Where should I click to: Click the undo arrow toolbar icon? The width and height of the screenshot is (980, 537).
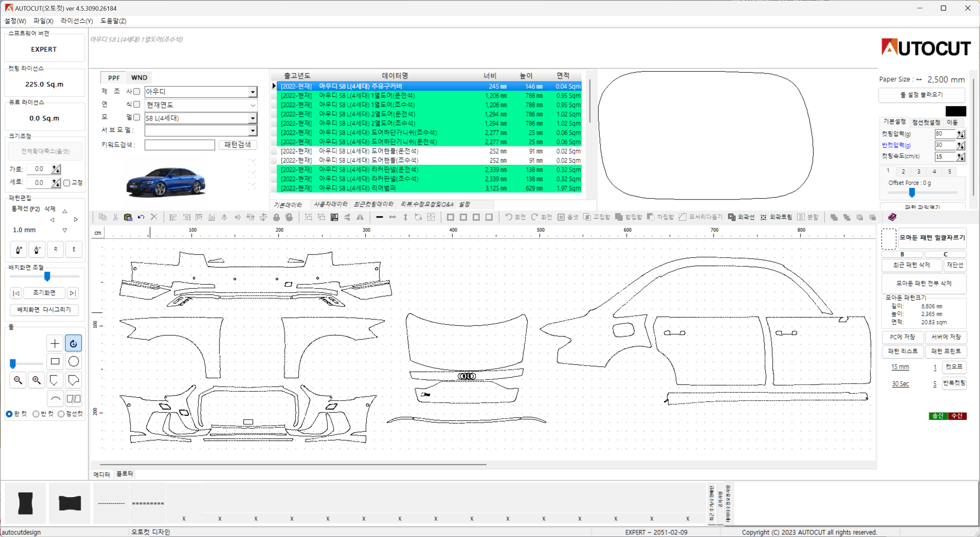(x=141, y=217)
